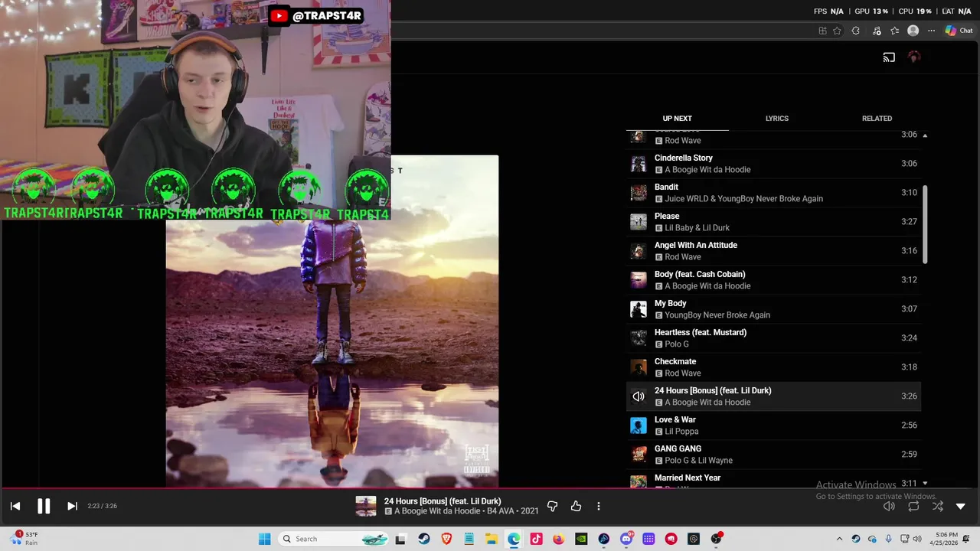Click the Bandit track thumbnail
The height and width of the screenshot is (551, 980).
pyautogui.click(x=639, y=193)
